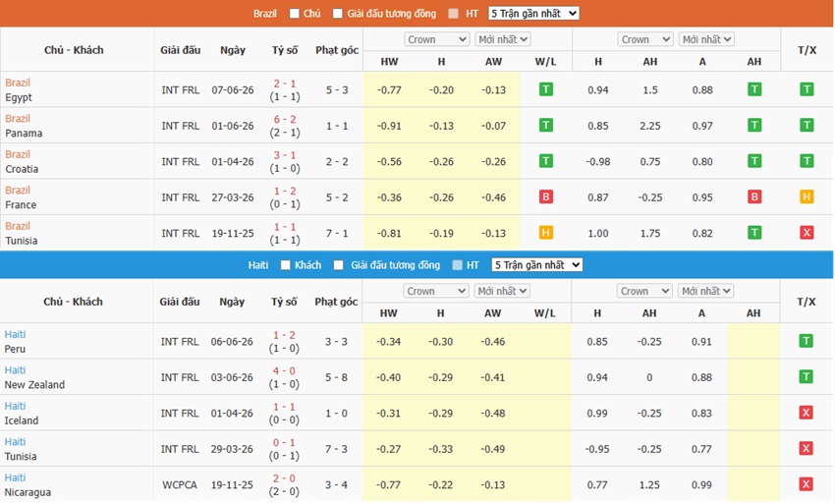Open the Haiti link in the Nicaragua row

[15, 477]
